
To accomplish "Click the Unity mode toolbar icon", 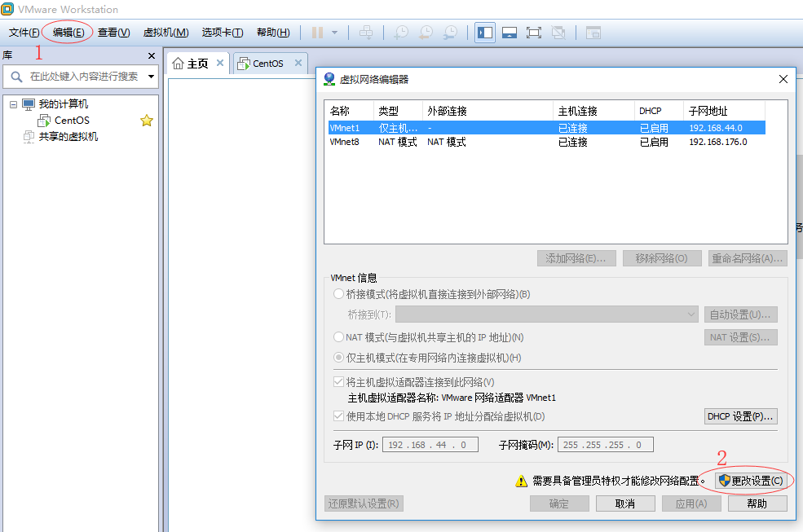I will (558, 33).
